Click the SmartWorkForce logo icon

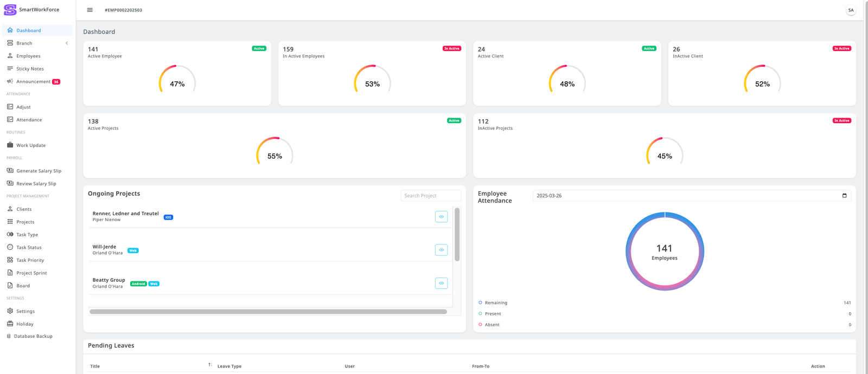point(10,10)
